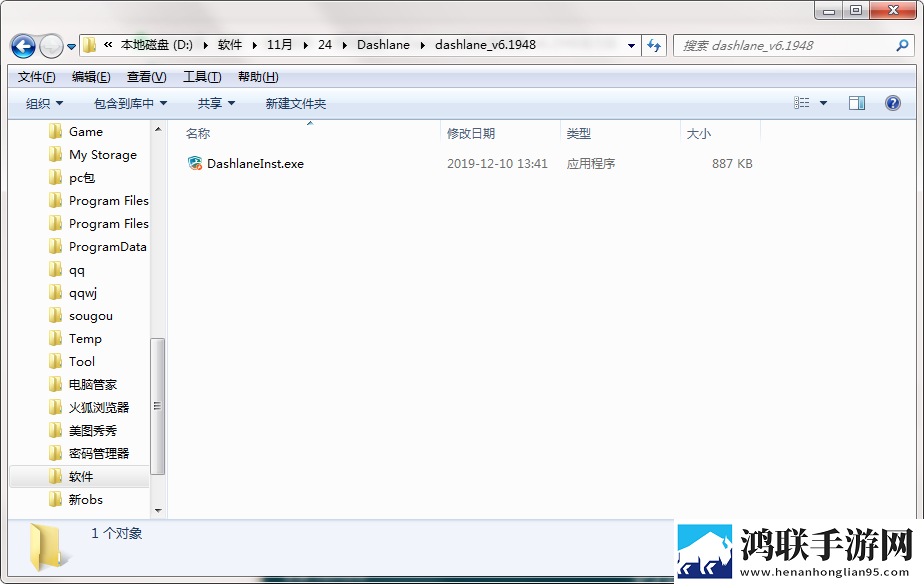Open the 共享 dropdown

click(216, 104)
